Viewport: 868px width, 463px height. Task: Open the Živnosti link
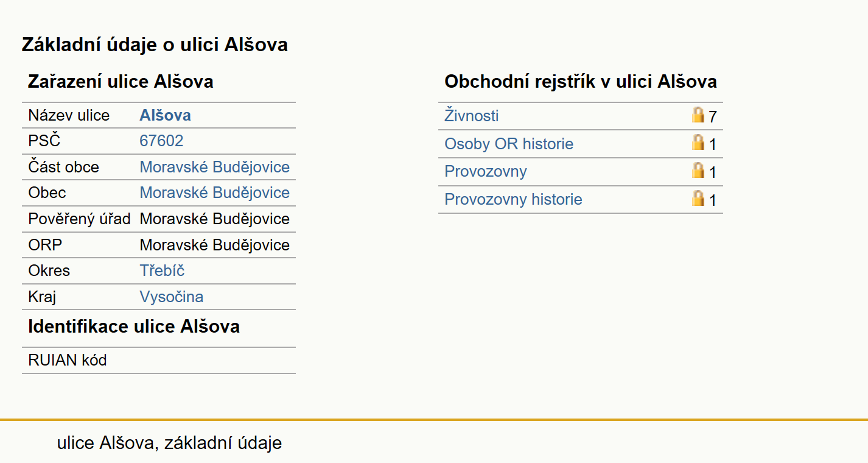[472, 116]
